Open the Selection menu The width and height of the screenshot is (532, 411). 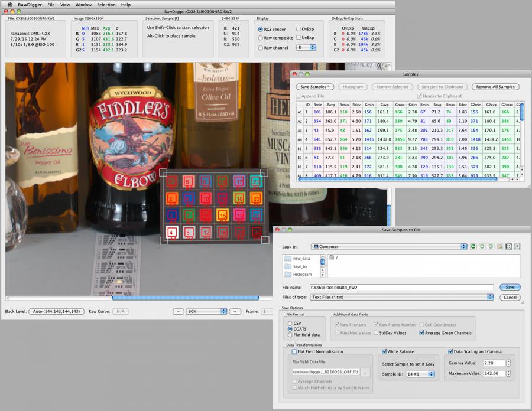coord(106,4)
